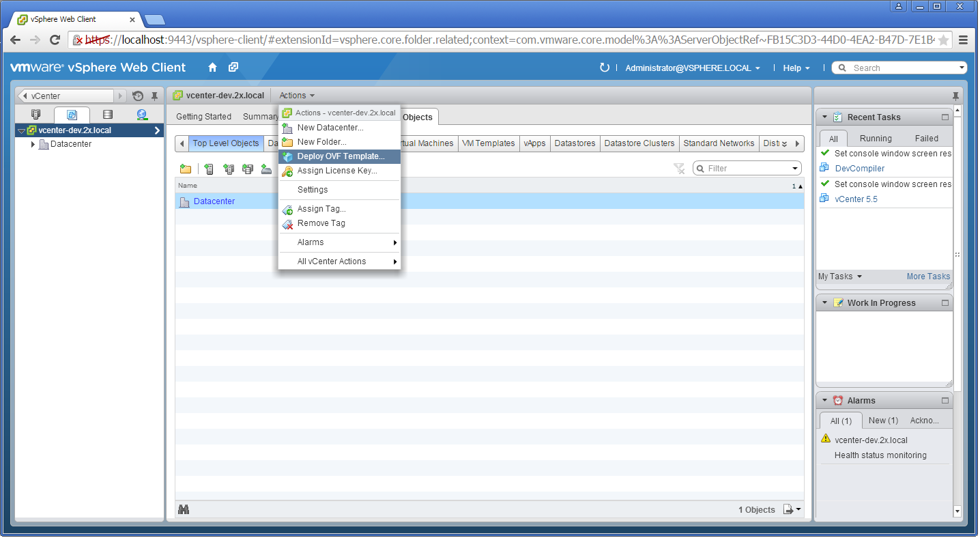The image size is (980, 538).
Task: Select the Datastore Clusters tab
Action: pos(639,143)
